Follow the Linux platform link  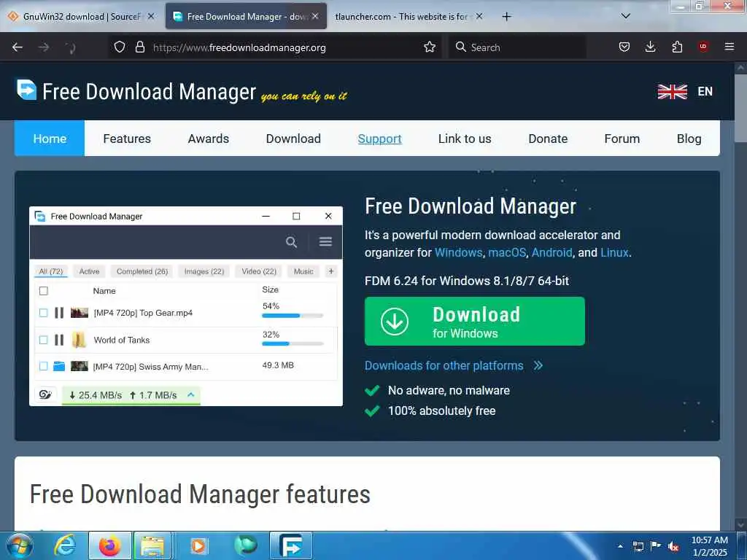pyautogui.click(x=614, y=252)
